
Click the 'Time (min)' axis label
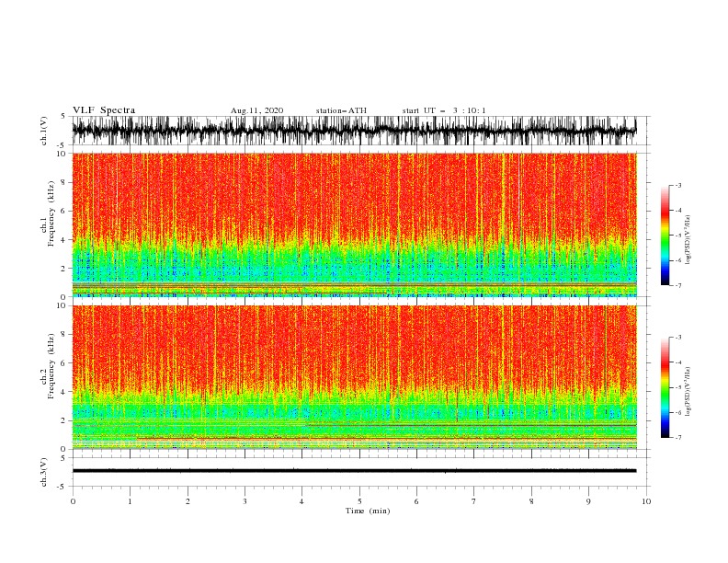click(368, 511)
